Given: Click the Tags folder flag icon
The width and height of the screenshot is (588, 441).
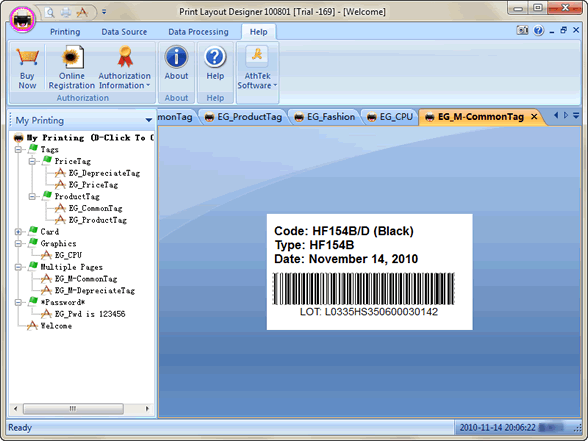Looking at the screenshot, I should click(x=33, y=148).
